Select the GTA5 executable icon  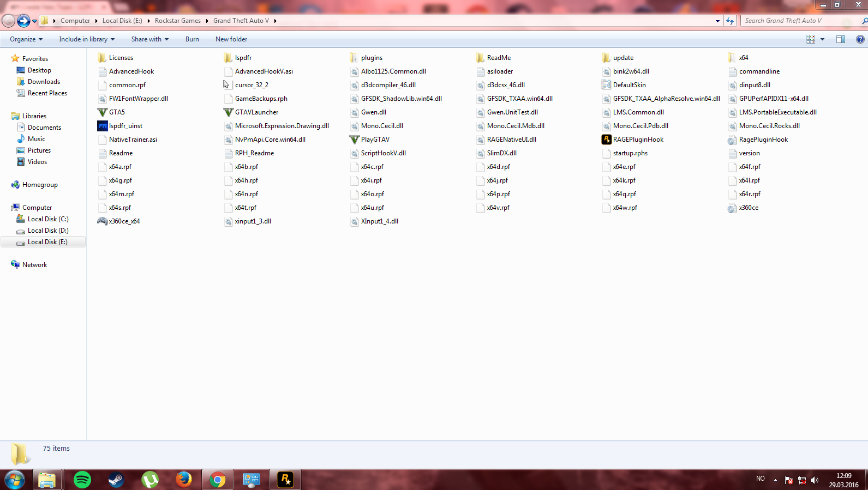click(102, 112)
